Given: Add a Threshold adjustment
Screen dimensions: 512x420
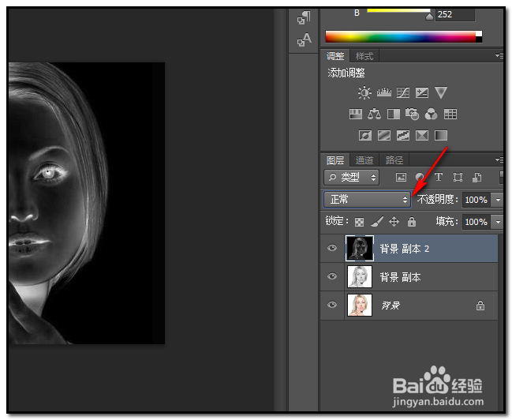Looking at the screenshot, I should coord(403,135).
